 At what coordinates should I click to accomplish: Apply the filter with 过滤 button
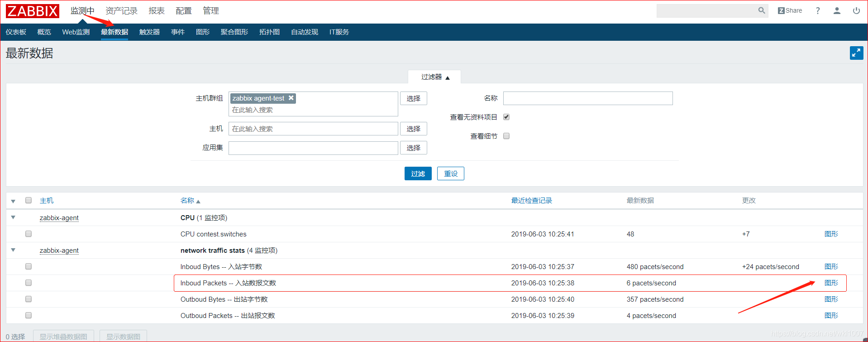(418, 173)
